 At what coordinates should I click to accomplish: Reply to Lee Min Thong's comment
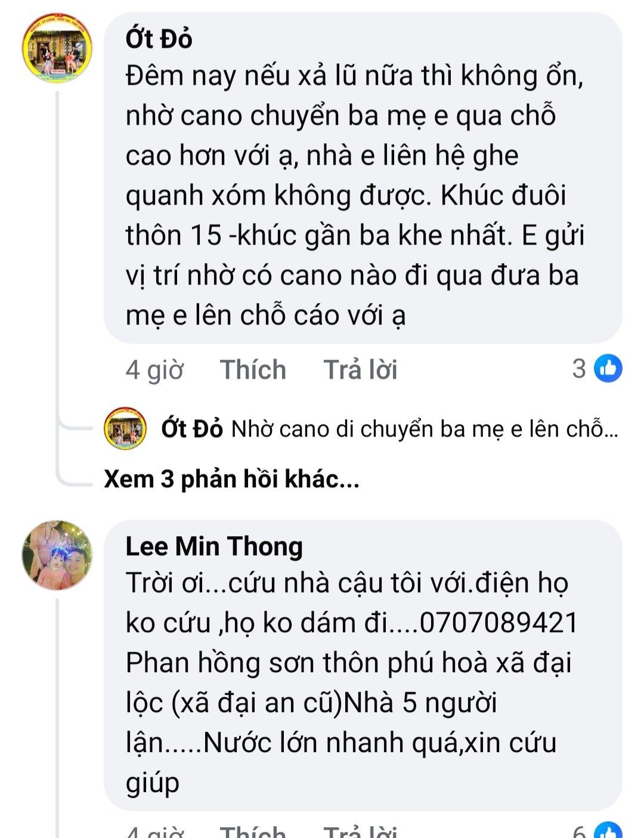pos(360,831)
